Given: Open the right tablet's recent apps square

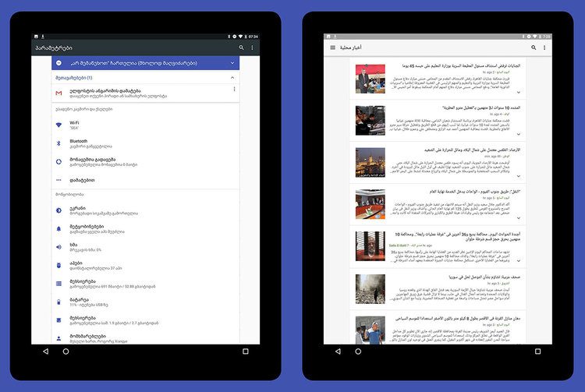Looking at the screenshot, I should click(537, 351).
